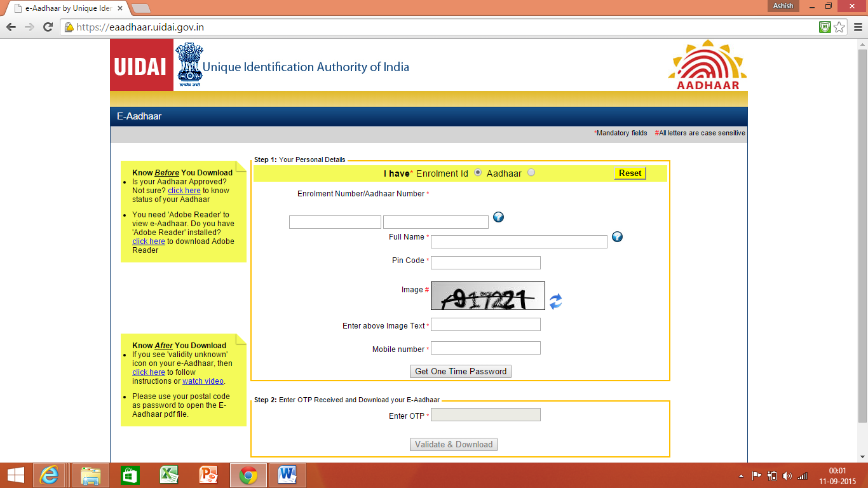The height and width of the screenshot is (488, 868).
Task: Click the Reset button
Action: pyautogui.click(x=630, y=173)
